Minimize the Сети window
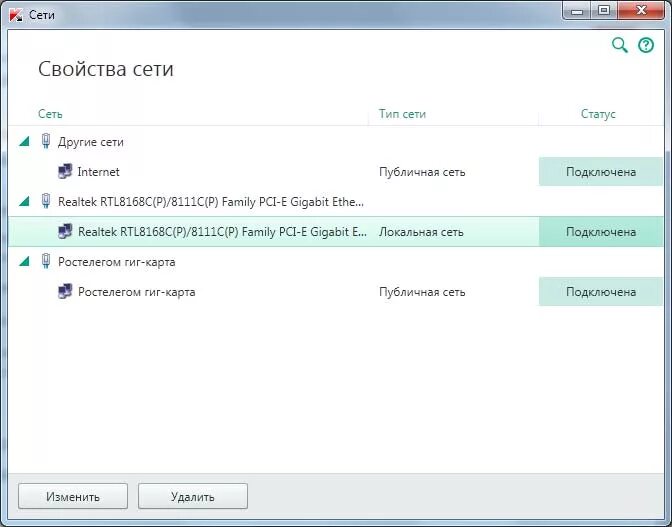 pyautogui.click(x=577, y=10)
